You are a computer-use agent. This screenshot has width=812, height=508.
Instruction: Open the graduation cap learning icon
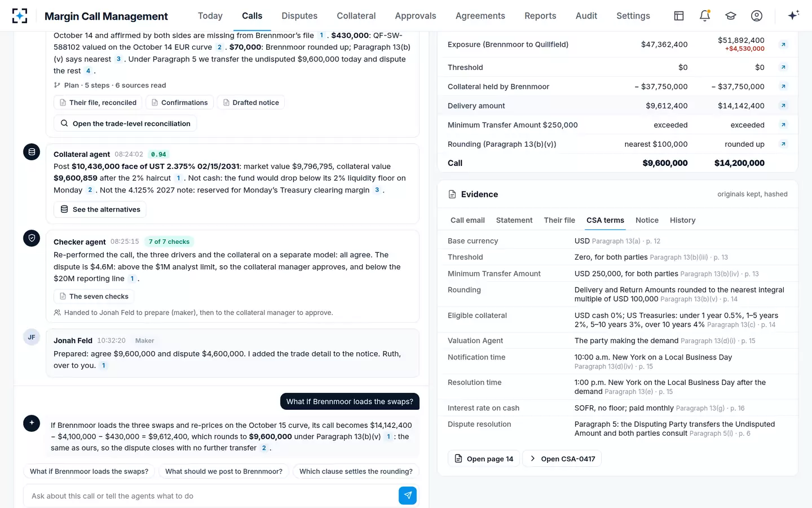(731, 16)
